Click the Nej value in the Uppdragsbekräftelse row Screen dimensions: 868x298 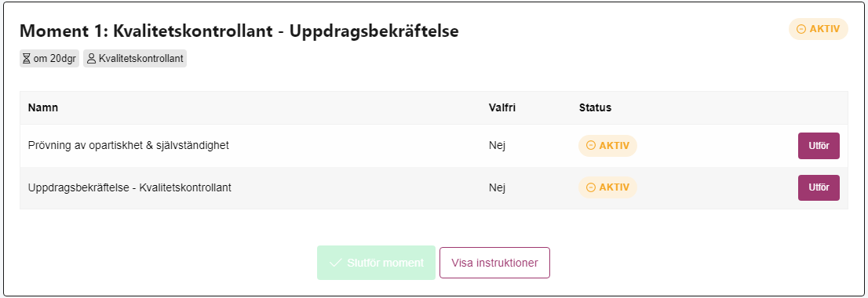[497, 188]
